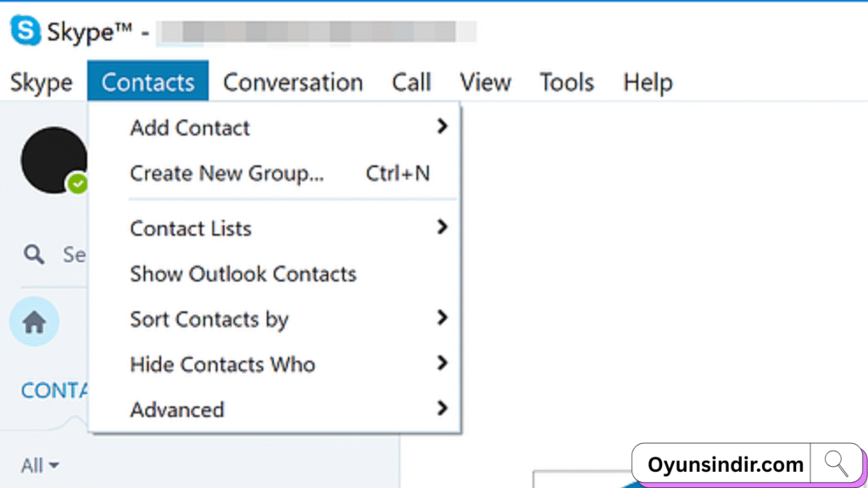868x488 pixels.
Task: Open the Conversation menu
Action: pyautogui.click(x=292, y=82)
